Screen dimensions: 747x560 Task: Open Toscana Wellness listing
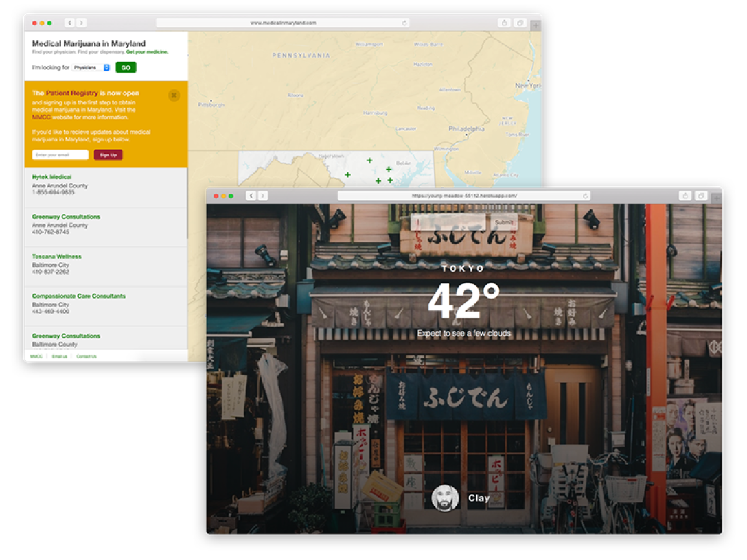point(56,256)
